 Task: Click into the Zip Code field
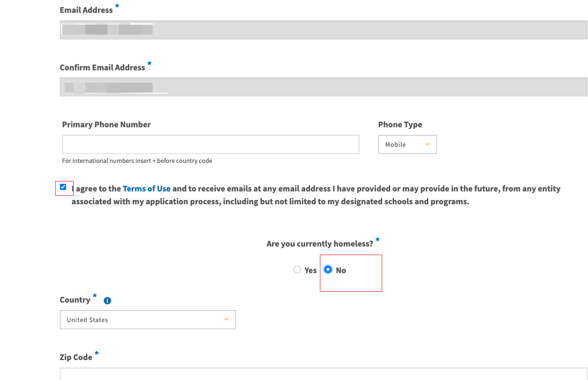tap(323, 374)
